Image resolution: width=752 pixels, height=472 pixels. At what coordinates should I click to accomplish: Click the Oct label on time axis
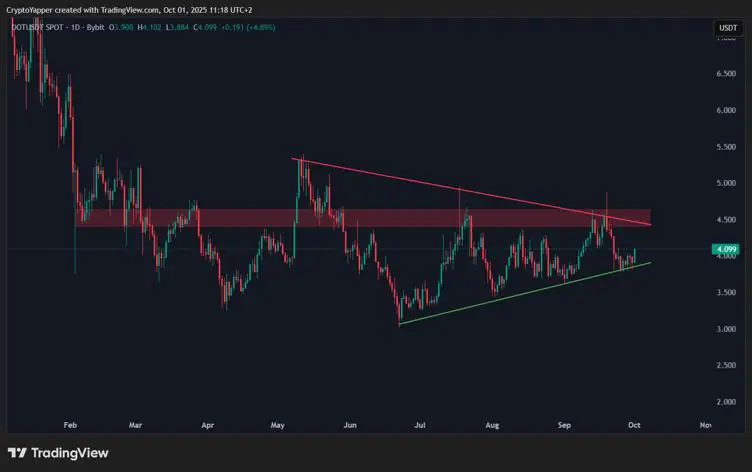(634, 425)
